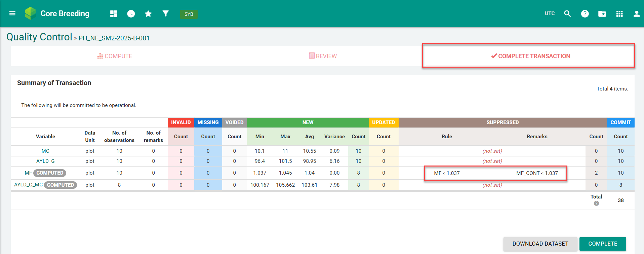This screenshot has width=644, height=254.
Task: Click the Core Breeding logo
Action: [x=31, y=13]
